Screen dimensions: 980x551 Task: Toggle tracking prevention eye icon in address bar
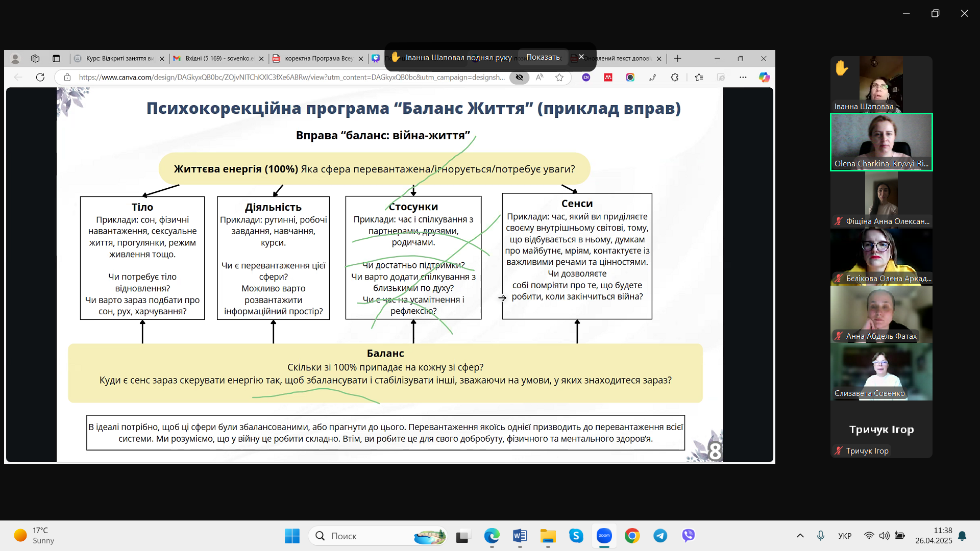click(x=519, y=77)
